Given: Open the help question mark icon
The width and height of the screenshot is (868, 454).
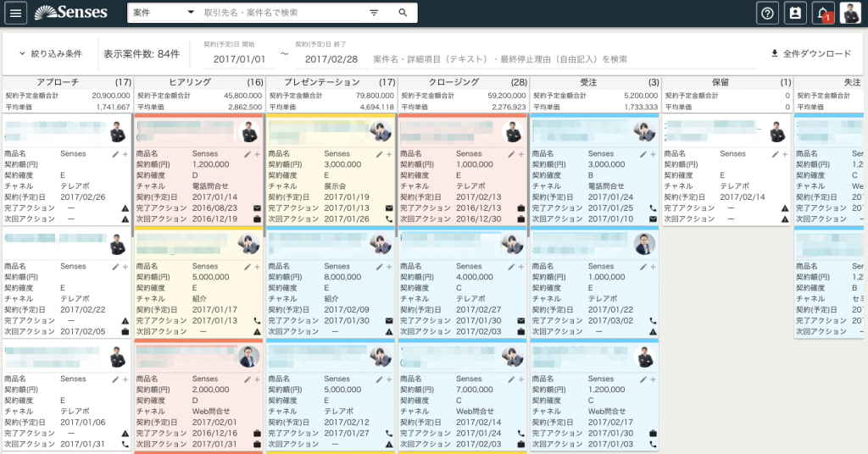Looking at the screenshot, I should [767, 13].
